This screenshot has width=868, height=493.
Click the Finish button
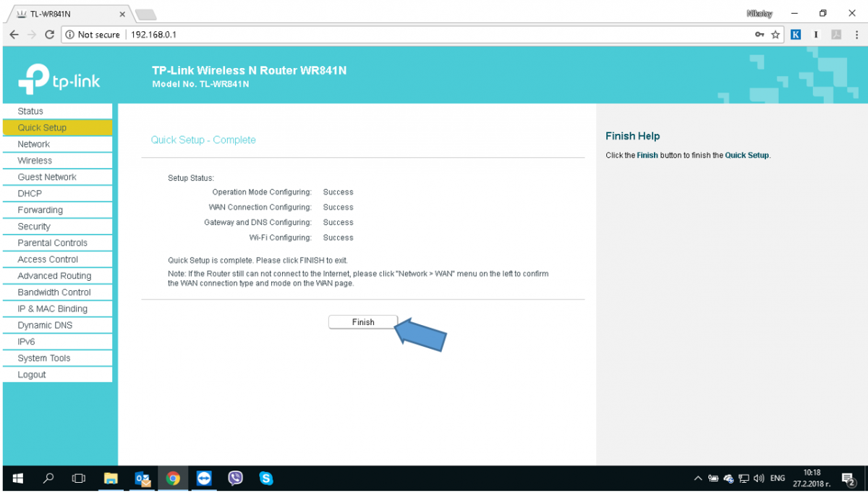tap(363, 322)
